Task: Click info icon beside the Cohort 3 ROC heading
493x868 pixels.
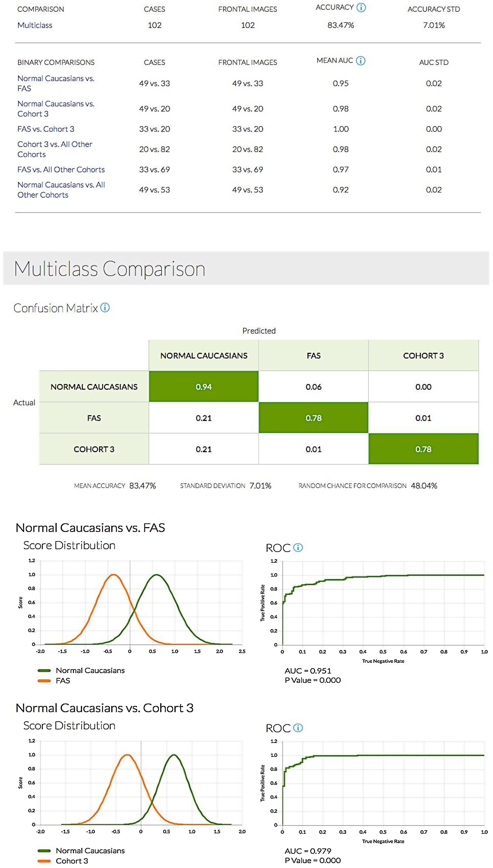Action: [298, 727]
